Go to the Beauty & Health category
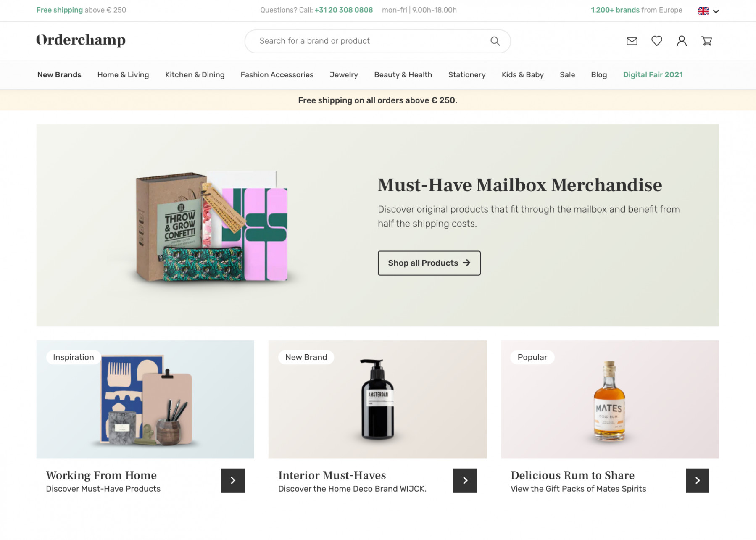This screenshot has height=540, width=756. tap(403, 75)
